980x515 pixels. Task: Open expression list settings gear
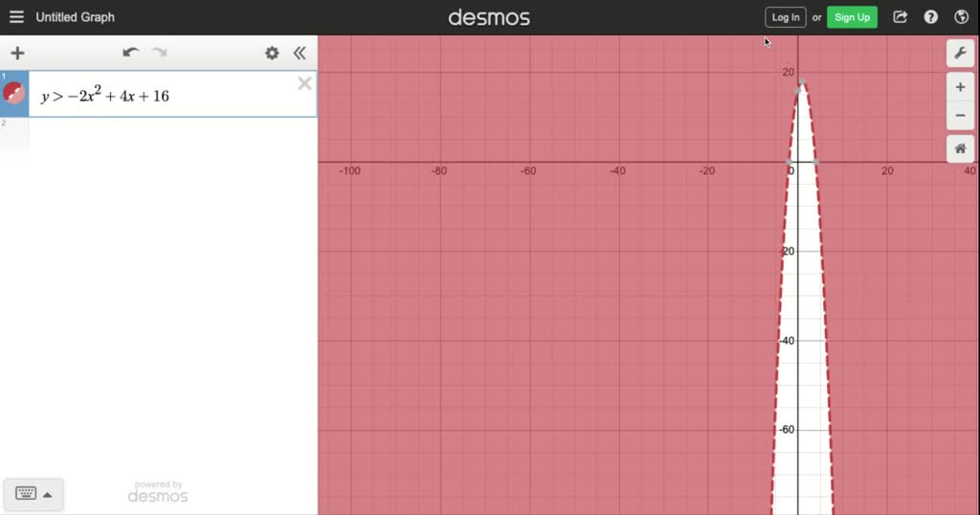[x=272, y=54]
